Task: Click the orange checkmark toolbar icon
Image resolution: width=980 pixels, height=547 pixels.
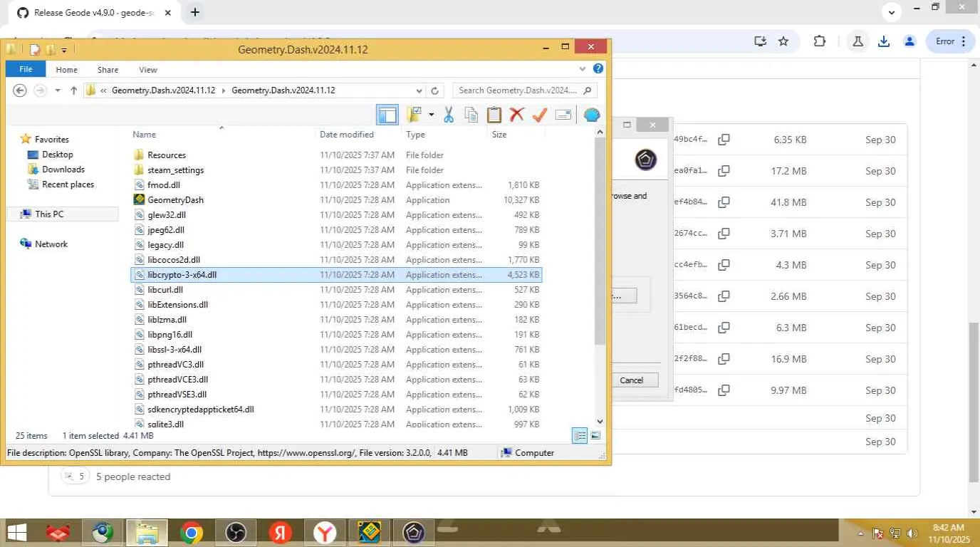Action: pyautogui.click(x=539, y=114)
